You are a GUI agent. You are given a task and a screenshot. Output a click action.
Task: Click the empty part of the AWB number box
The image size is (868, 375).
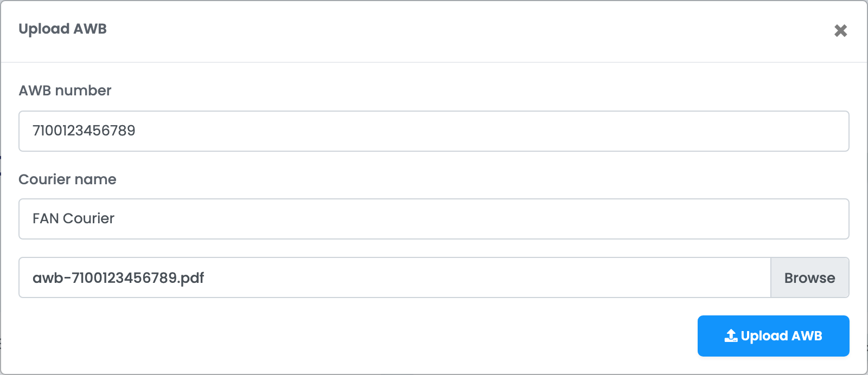point(488,131)
